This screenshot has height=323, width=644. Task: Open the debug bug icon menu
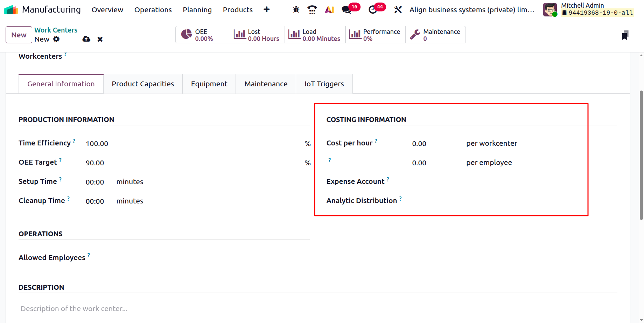point(296,10)
